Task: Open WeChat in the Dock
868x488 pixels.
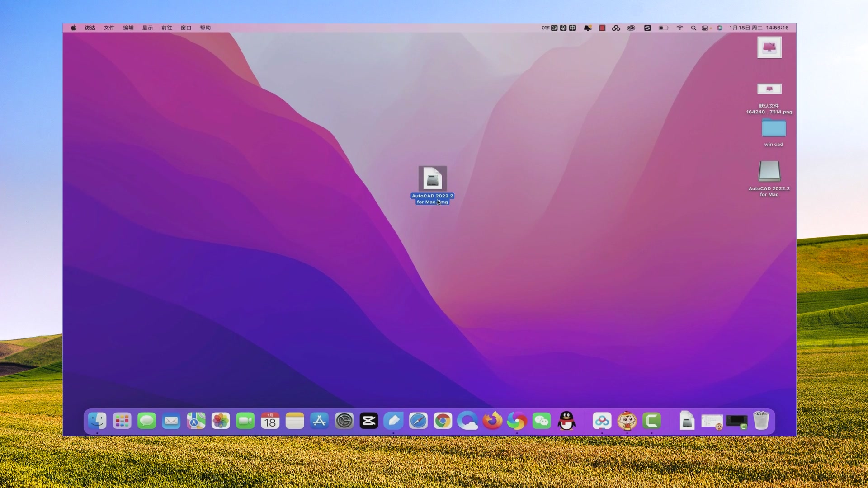Action: click(x=542, y=421)
